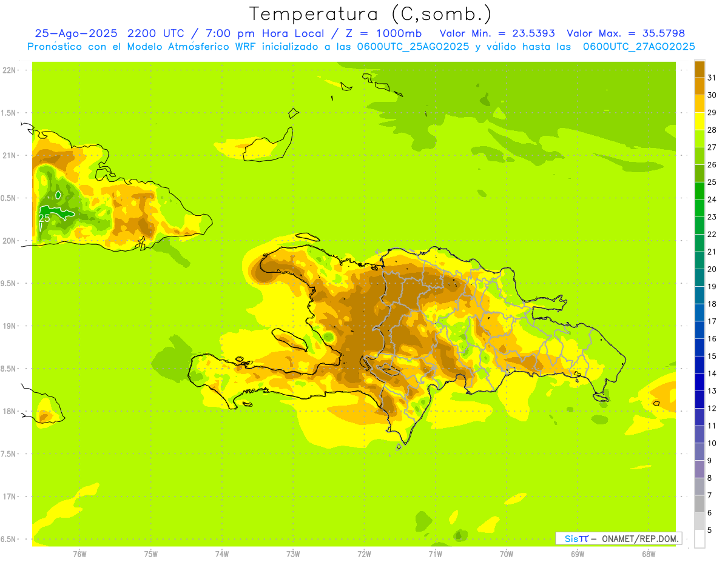Click legend value '5'
Viewport: 728px width, 562px height.
tap(710, 530)
